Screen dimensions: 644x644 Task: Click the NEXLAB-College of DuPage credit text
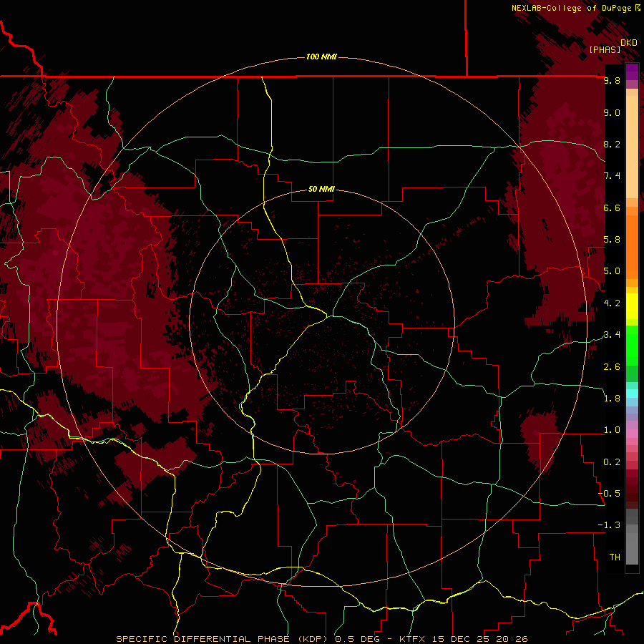coord(571,8)
